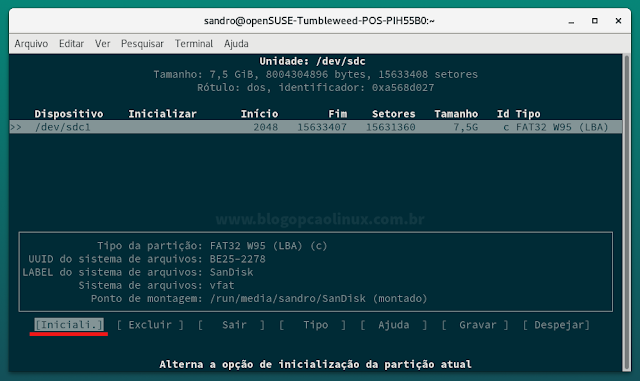Image resolution: width=640 pixels, height=381 pixels.
Task: Minimize the terminal window
Action: click(x=571, y=21)
